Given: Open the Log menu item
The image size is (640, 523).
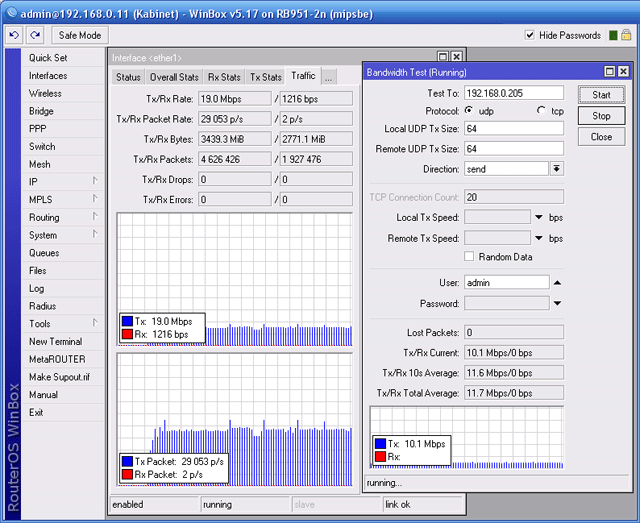Looking at the screenshot, I should click(63, 288).
